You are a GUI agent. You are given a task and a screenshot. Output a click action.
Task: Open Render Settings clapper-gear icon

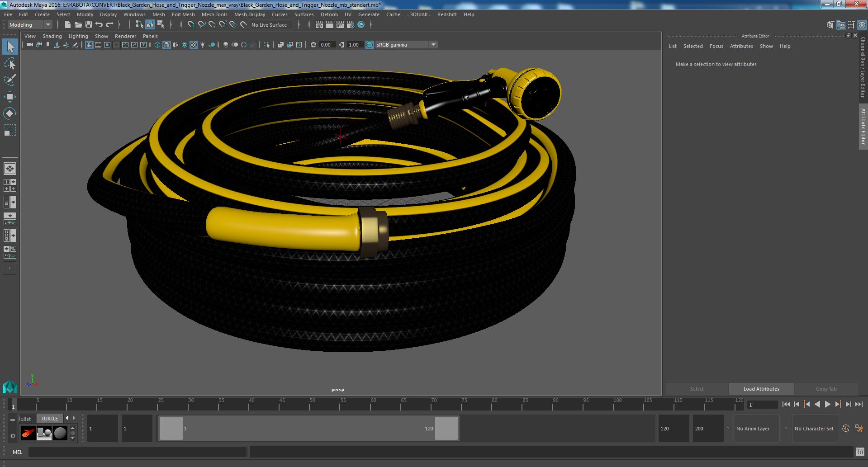point(351,25)
